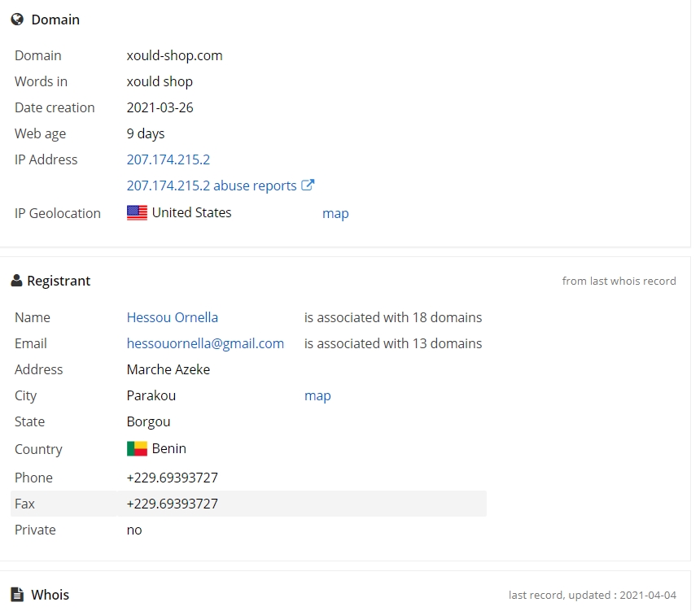
Task: Click the Benin flag icon
Action: coord(137,448)
